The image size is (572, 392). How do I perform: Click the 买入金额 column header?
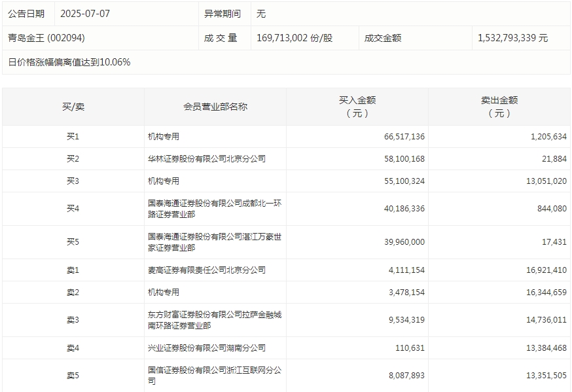click(357, 107)
